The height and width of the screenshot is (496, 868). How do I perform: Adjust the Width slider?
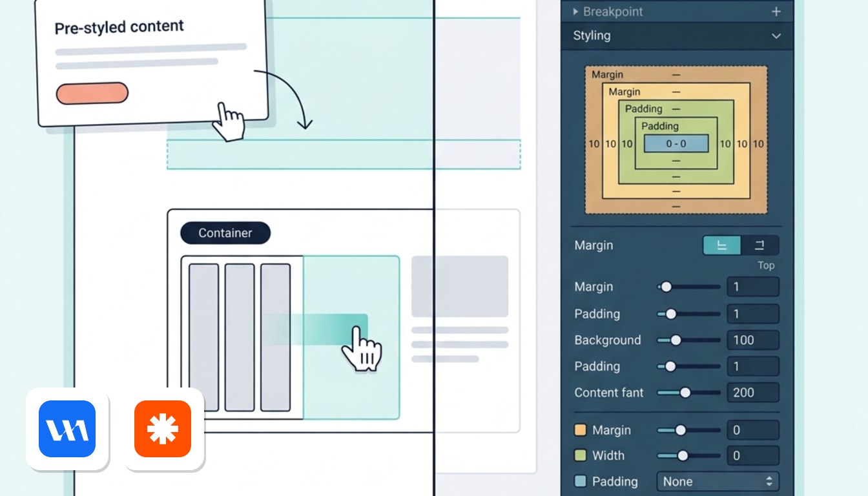tap(688, 455)
